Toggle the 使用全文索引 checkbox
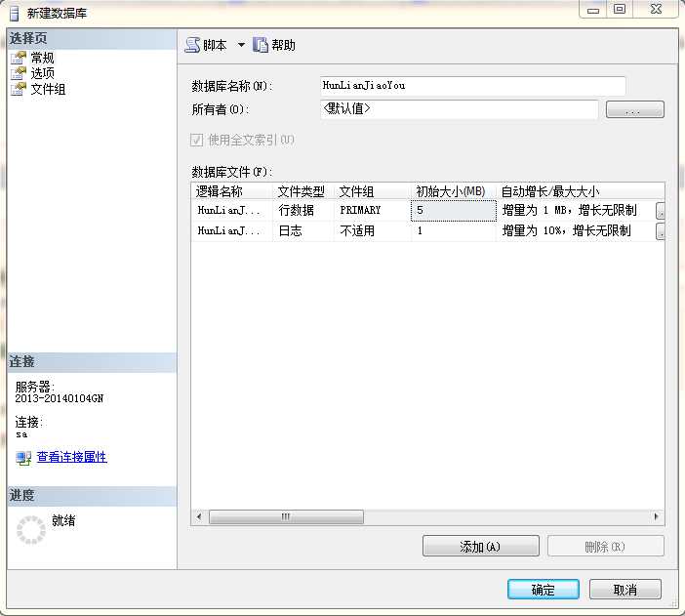The image size is (685, 616). point(196,140)
